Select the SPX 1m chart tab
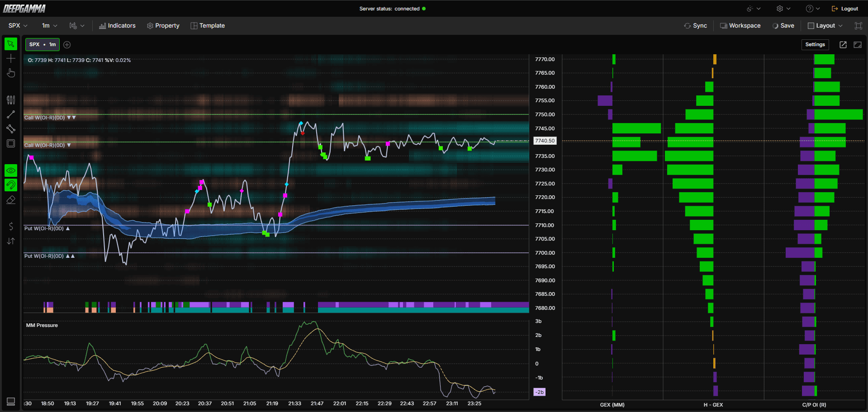The image size is (868, 412). (x=43, y=44)
